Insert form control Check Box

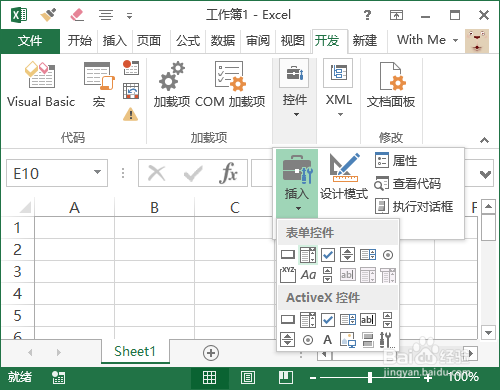(328, 255)
